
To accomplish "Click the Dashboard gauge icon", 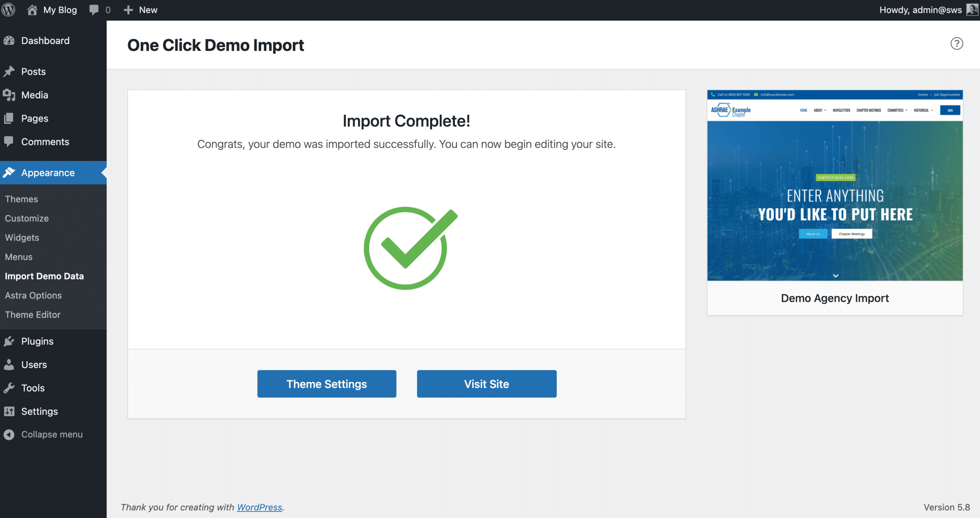I will (x=9, y=41).
